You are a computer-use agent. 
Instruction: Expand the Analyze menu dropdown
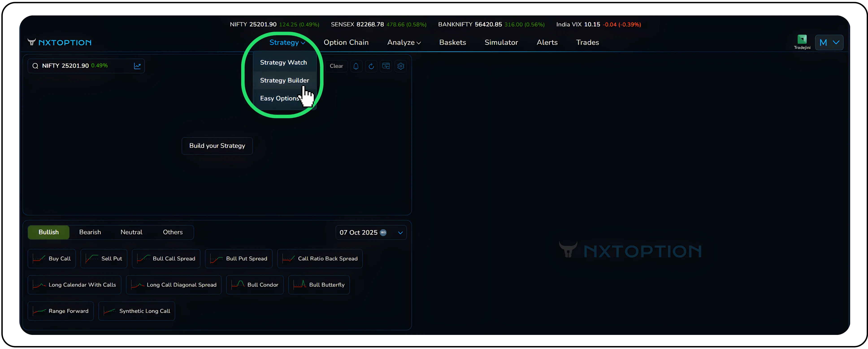coord(404,42)
